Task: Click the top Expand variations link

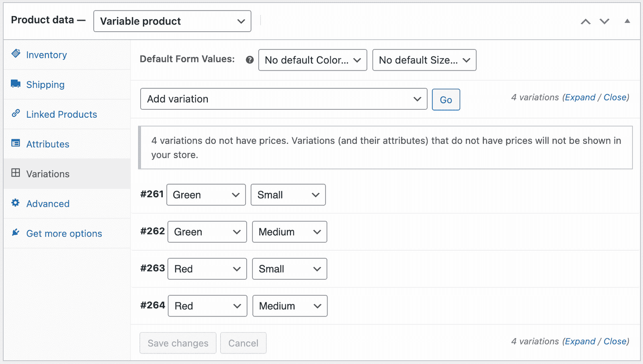Action: [580, 97]
